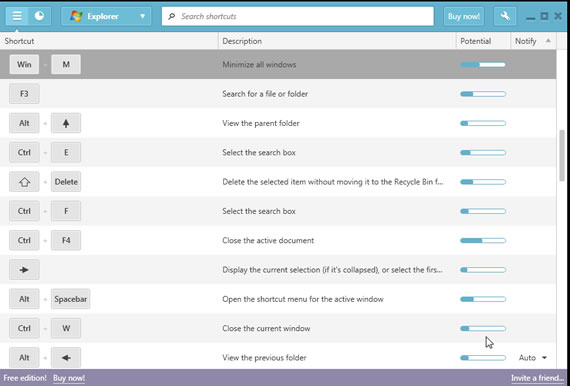Open the Buy now! link in footer
Screen dimensions: 570x386
click(x=69, y=378)
